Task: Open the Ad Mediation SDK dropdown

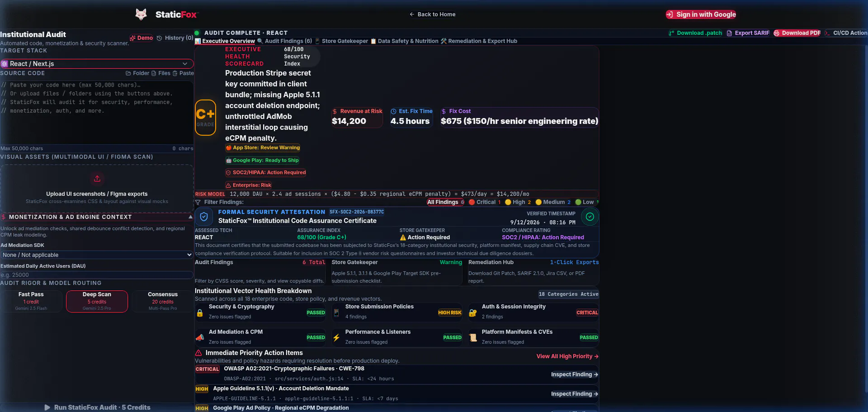Action: tap(97, 255)
